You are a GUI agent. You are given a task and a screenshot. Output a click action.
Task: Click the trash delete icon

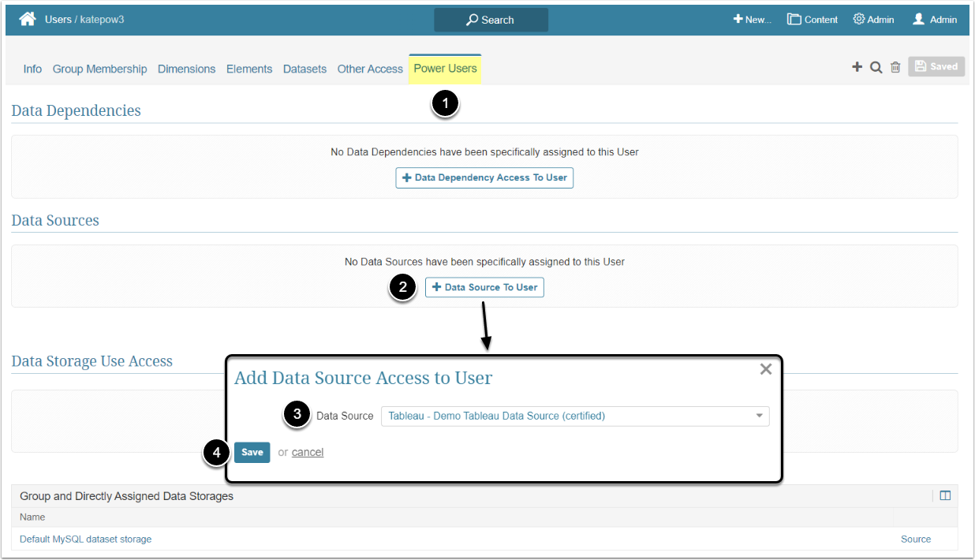pos(895,68)
